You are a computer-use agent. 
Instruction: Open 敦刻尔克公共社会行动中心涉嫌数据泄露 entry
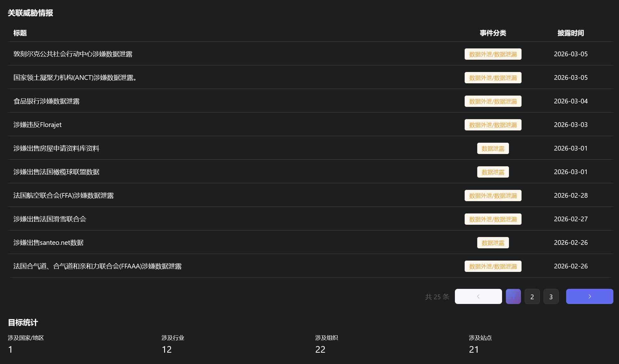click(x=73, y=54)
